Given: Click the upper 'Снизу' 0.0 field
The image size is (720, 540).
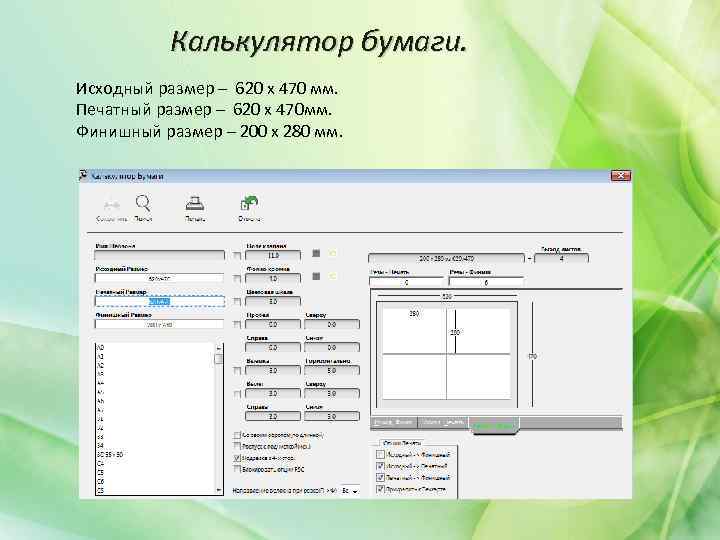Looking at the screenshot, I should click(332, 347).
